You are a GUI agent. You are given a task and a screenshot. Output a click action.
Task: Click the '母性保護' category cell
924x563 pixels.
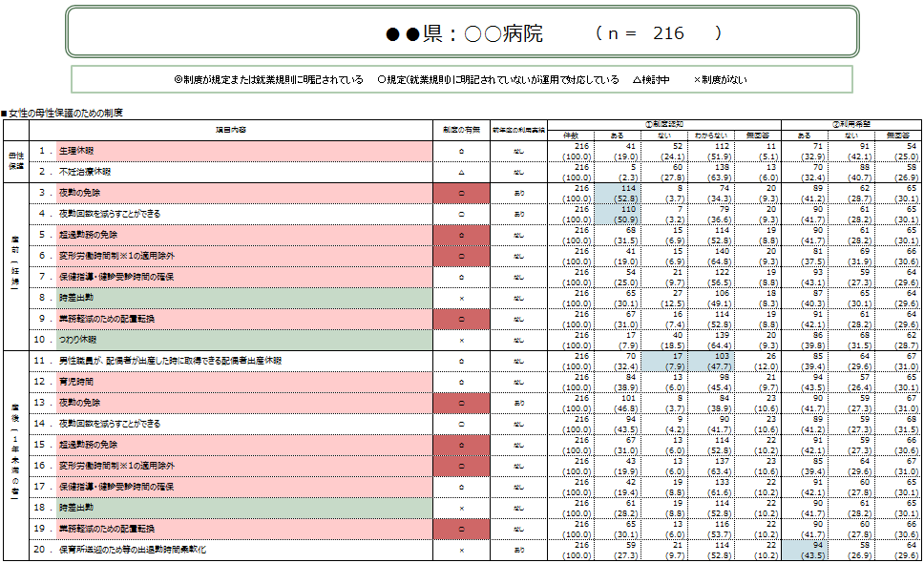(16, 161)
